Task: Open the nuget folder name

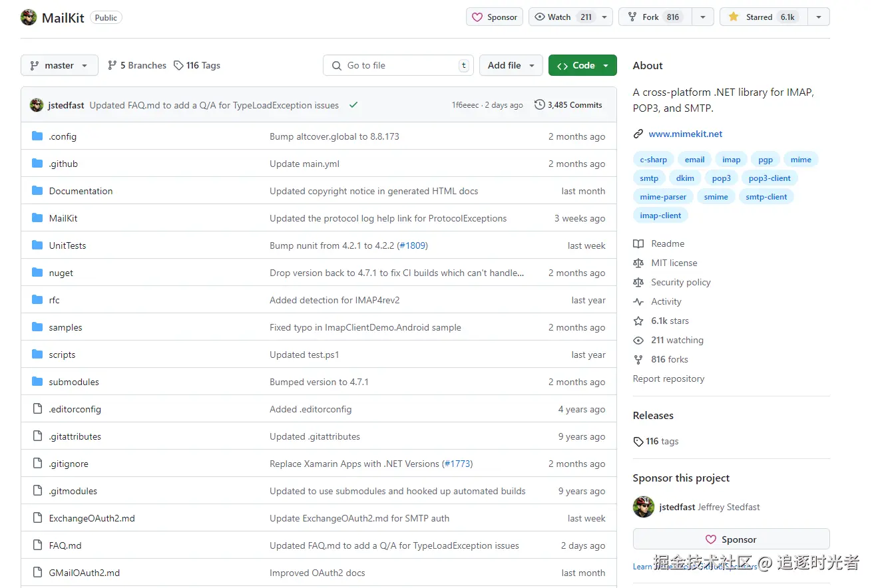Action: pos(61,273)
